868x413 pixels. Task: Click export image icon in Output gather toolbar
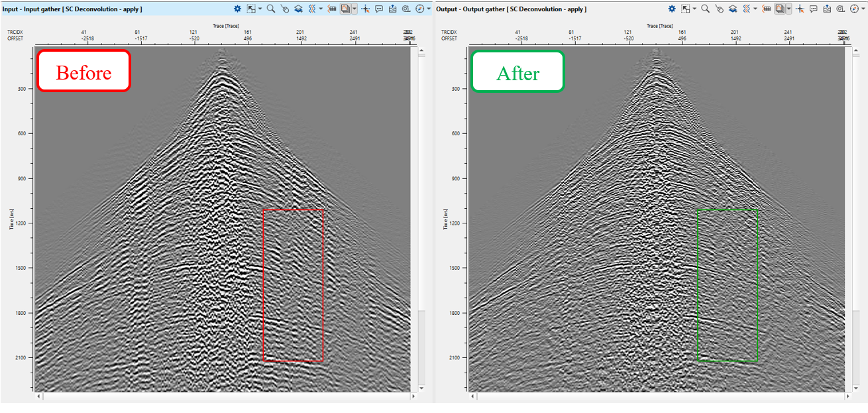[828, 9]
